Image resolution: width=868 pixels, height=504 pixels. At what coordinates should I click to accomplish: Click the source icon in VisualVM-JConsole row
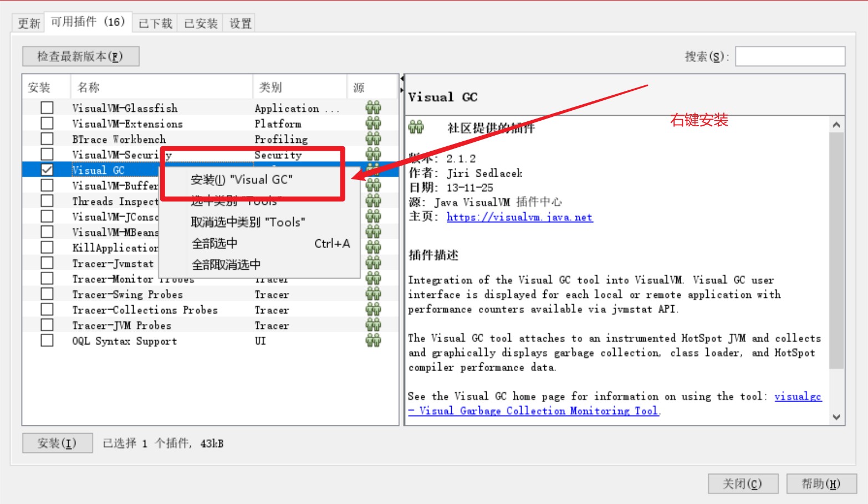click(374, 217)
